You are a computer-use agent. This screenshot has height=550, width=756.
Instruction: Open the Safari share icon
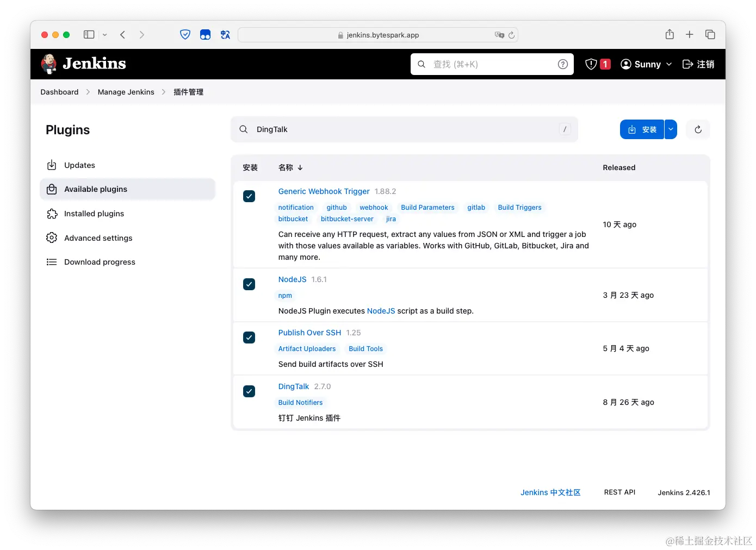pyautogui.click(x=670, y=34)
